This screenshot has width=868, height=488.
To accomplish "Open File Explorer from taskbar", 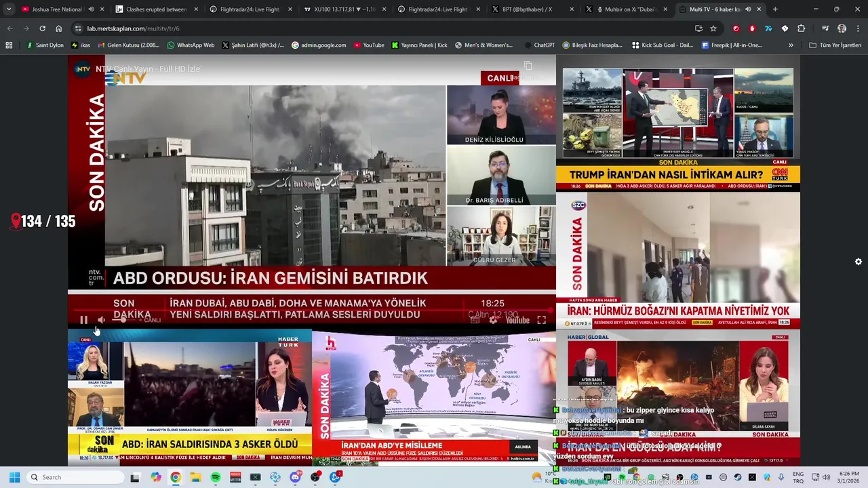I will [x=195, y=477].
